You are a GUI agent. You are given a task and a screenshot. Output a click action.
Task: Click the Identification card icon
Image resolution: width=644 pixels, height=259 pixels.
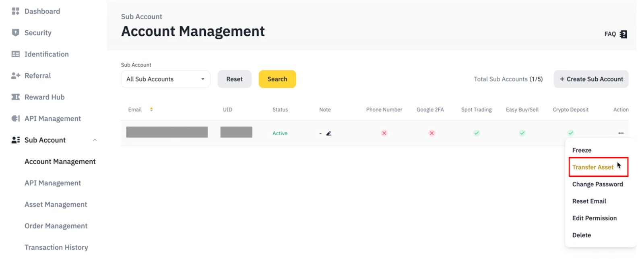point(16,54)
